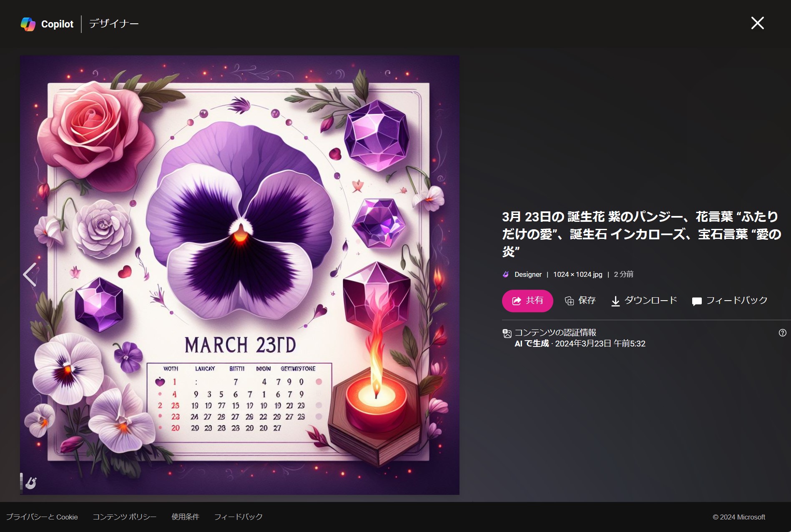Close the image viewer with X
Image resolution: width=791 pixels, height=532 pixels.
click(x=757, y=23)
